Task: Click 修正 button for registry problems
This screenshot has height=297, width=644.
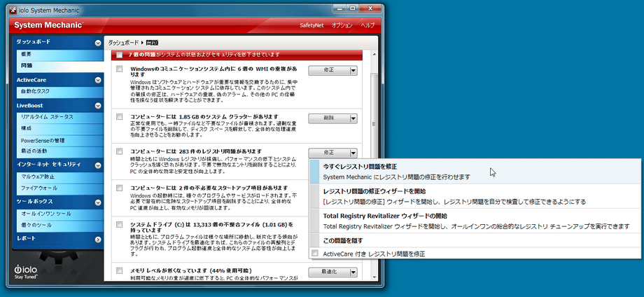Action: coord(328,153)
